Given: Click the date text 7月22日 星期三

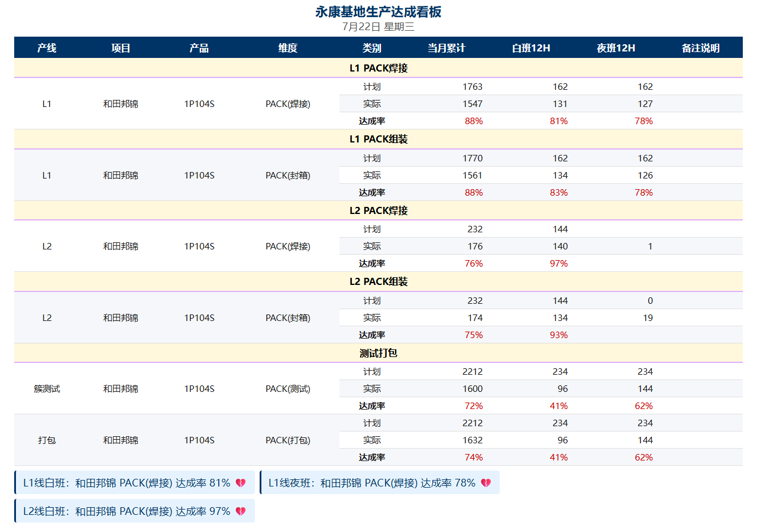Looking at the screenshot, I should [378, 27].
